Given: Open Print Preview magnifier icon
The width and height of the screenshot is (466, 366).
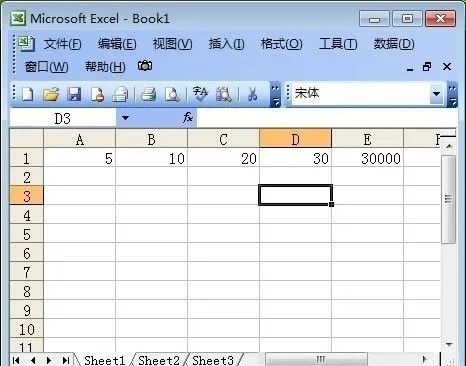Looking at the screenshot, I should click(172, 94).
